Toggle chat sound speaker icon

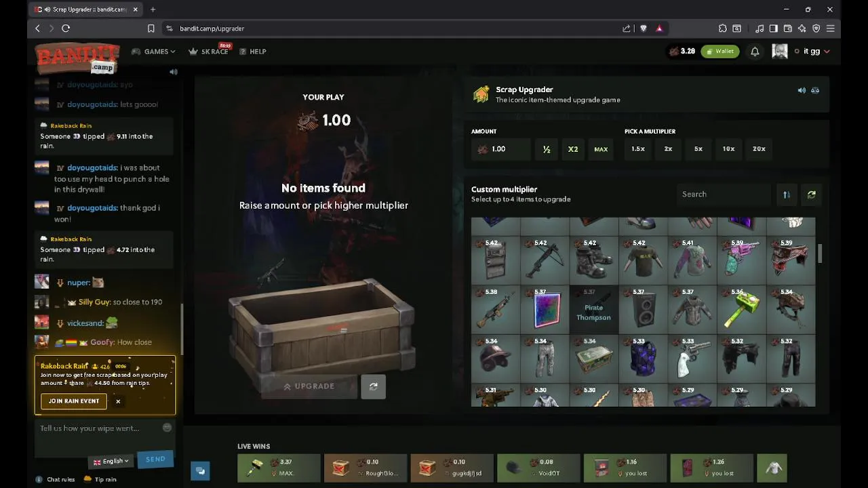pyautogui.click(x=174, y=72)
